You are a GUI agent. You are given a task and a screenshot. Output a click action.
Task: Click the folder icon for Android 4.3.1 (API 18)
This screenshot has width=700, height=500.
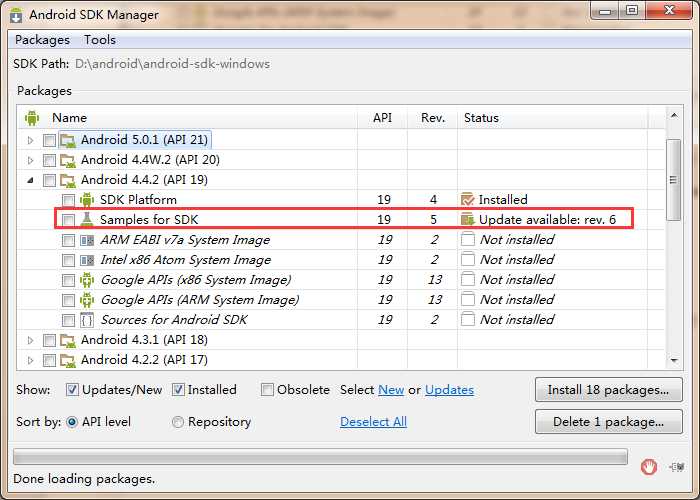[68, 340]
